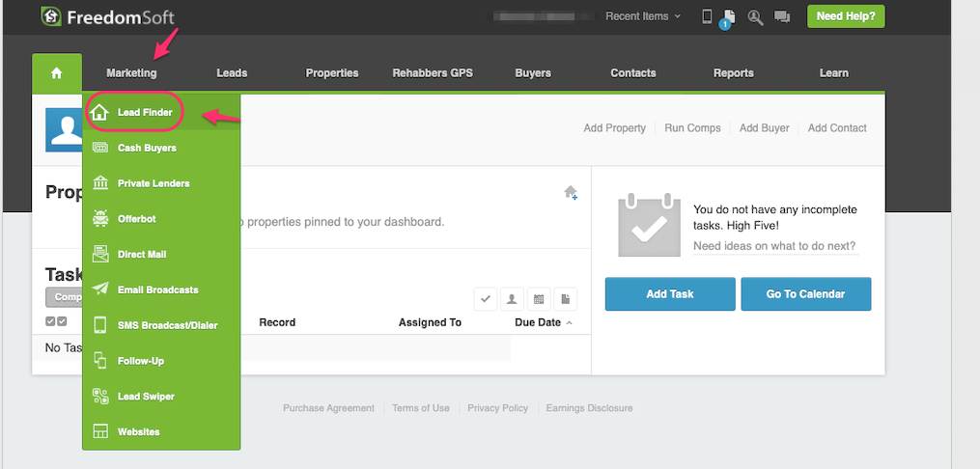Open Need ideas on what to do next link
This screenshot has height=469, width=980.
pyautogui.click(x=774, y=246)
